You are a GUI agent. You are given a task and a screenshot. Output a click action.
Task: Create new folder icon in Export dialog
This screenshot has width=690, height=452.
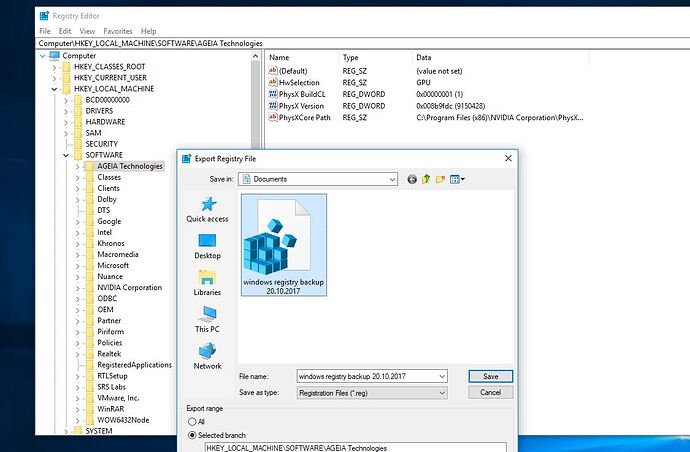(x=440, y=179)
